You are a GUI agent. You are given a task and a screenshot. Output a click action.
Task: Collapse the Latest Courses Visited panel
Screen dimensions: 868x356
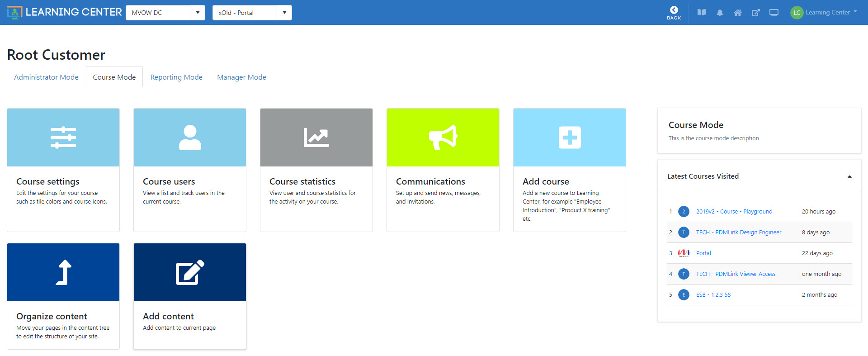[x=849, y=176]
